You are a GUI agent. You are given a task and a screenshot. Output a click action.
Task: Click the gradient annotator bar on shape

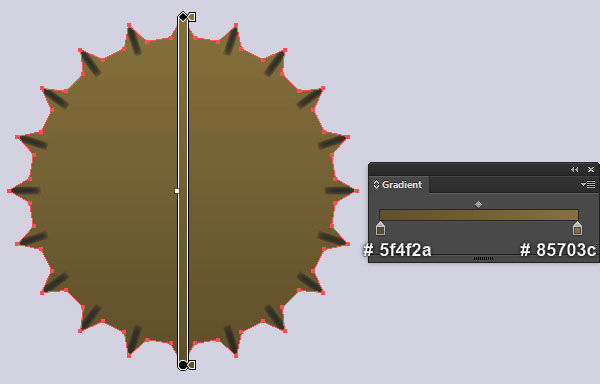click(183, 191)
